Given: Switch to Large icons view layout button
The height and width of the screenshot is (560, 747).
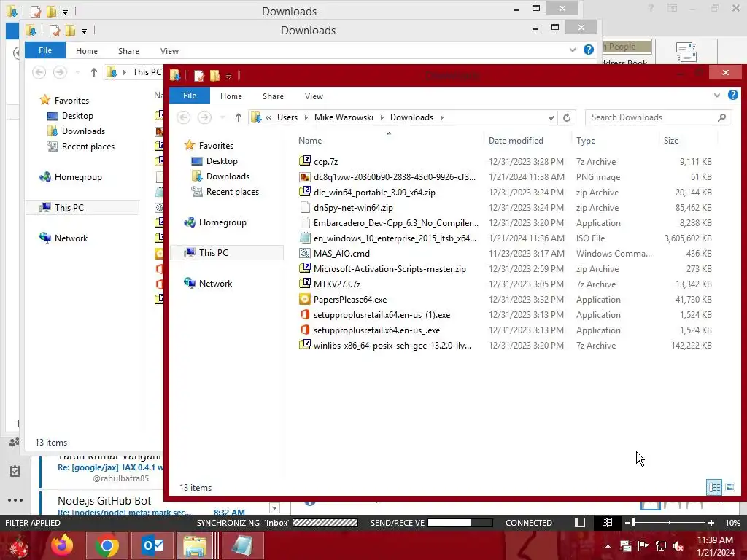Looking at the screenshot, I should click(729, 487).
